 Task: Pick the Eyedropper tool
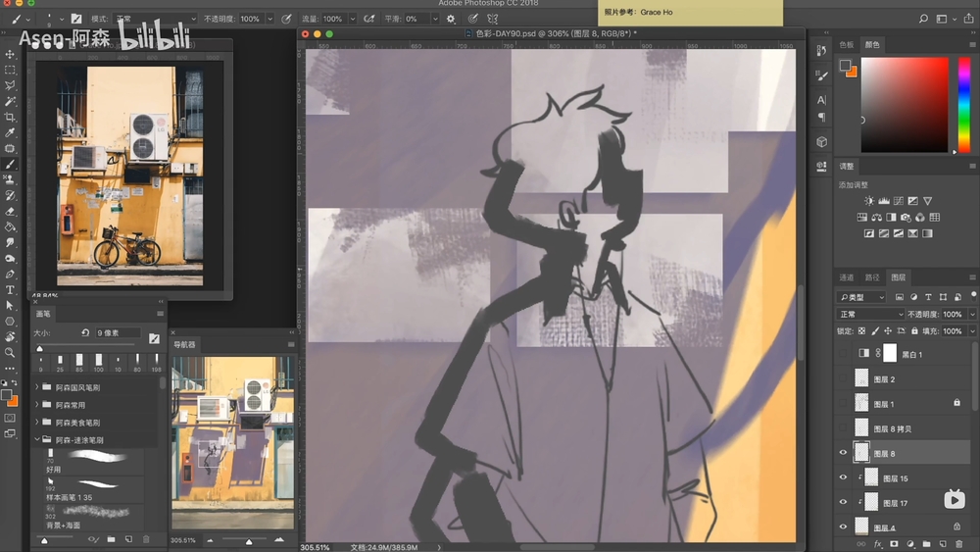[x=10, y=132]
